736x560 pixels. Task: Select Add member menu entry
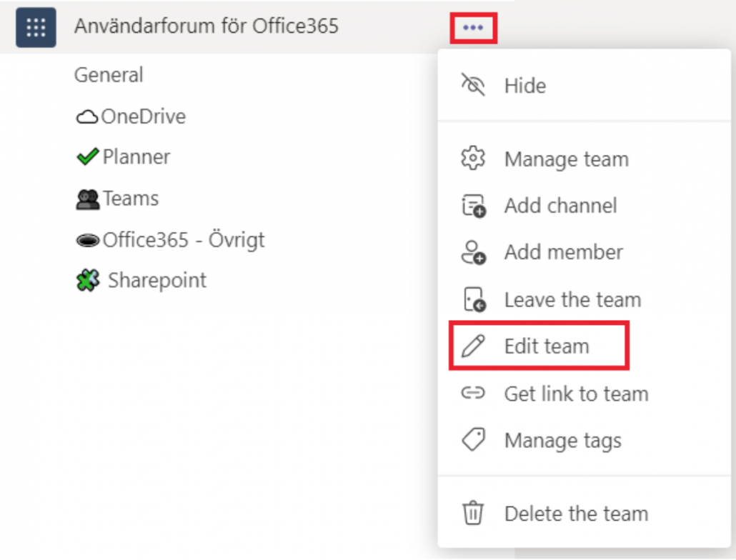(585, 252)
